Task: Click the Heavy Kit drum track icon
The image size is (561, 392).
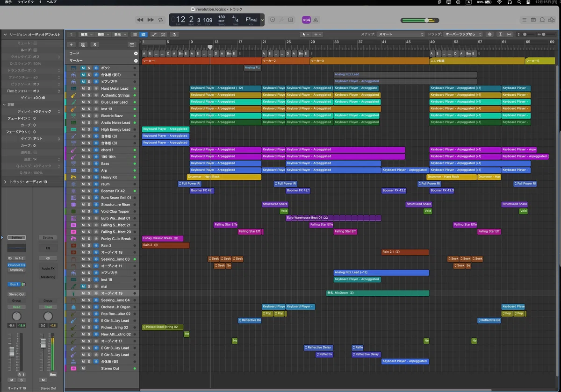Action: pos(73,177)
